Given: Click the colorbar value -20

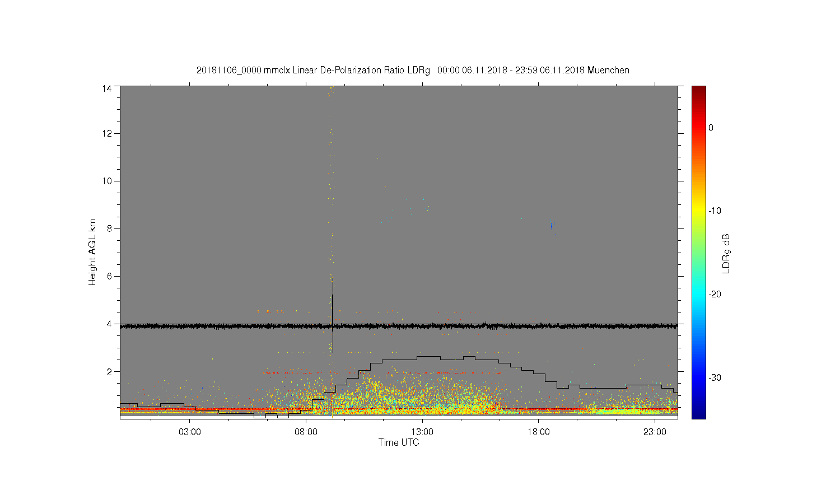Looking at the screenshot, I should [x=715, y=295].
